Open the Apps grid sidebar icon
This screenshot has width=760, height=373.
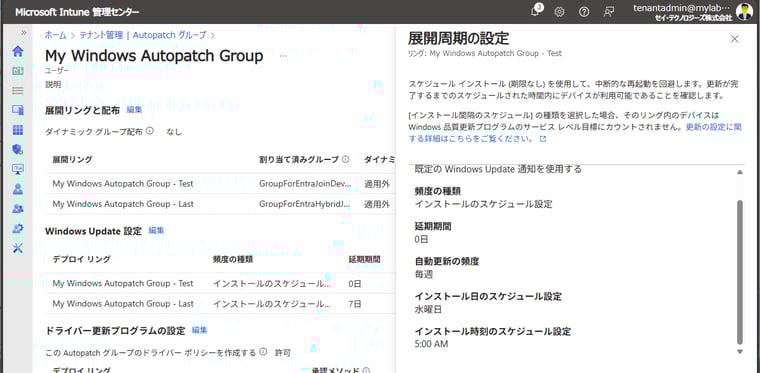(x=18, y=130)
